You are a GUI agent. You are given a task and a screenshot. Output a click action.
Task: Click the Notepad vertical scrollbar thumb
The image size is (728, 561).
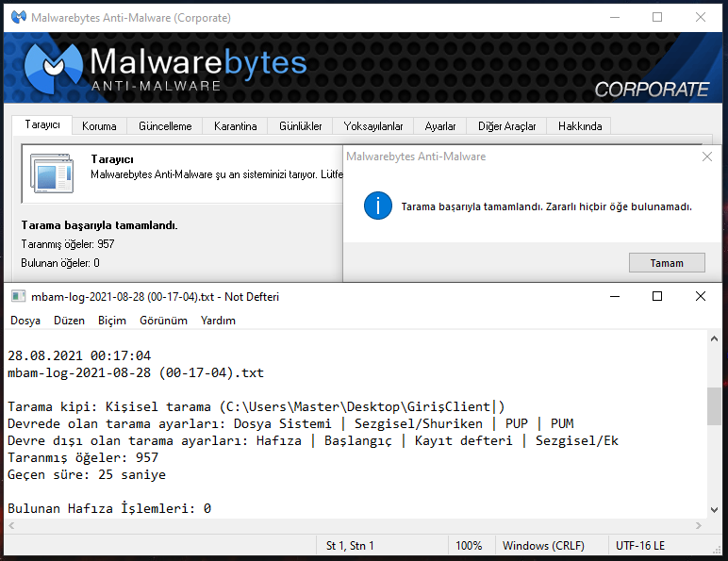point(714,406)
